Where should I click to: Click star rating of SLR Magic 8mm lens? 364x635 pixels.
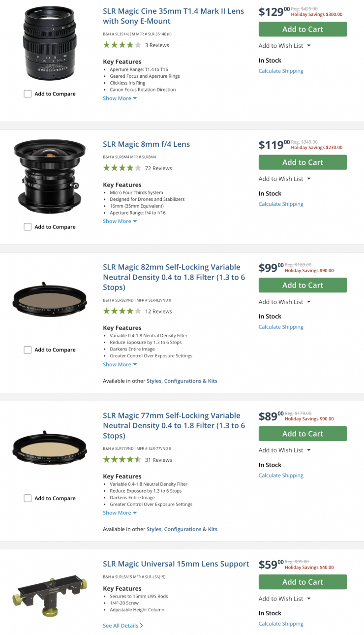click(x=122, y=168)
